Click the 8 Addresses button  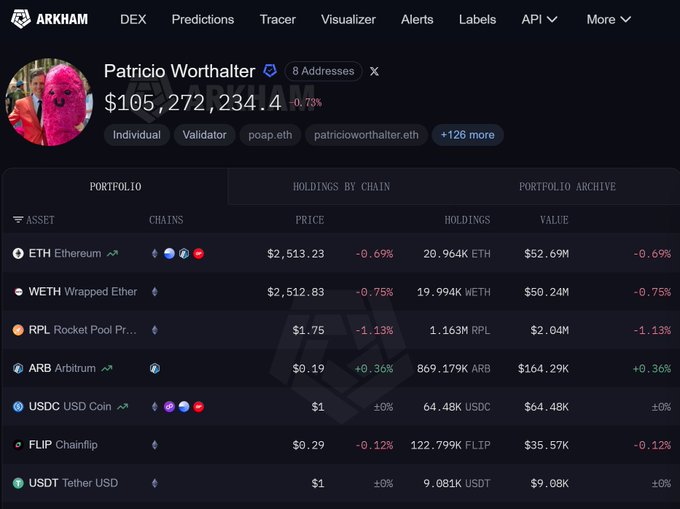coord(323,71)
